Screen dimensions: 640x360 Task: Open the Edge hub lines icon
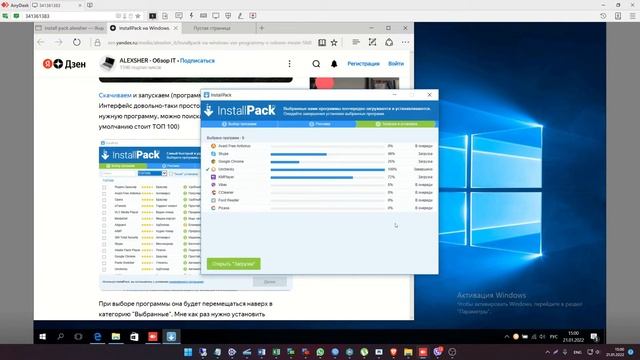356,42
